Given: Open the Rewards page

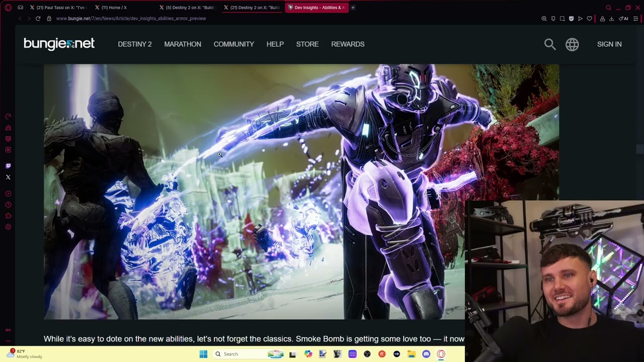Looking at the screenshot, I should tap(348, 44).
